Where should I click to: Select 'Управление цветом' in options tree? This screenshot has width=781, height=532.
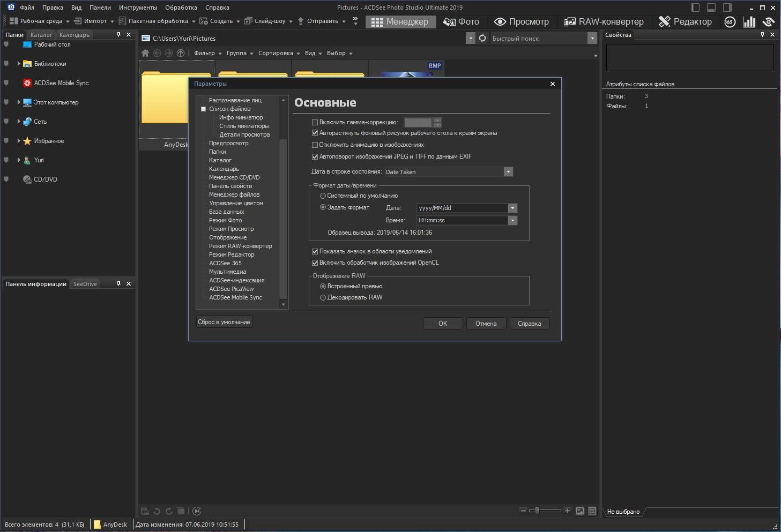(x=236, y=203)
